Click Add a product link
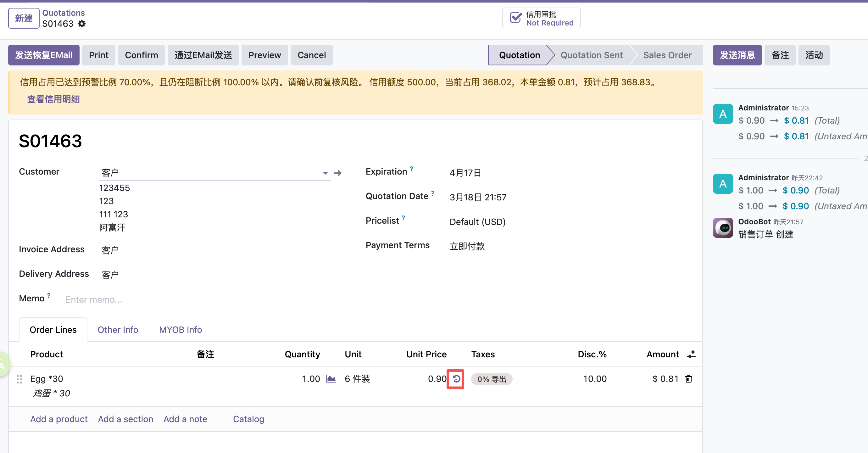 point(58,419)
